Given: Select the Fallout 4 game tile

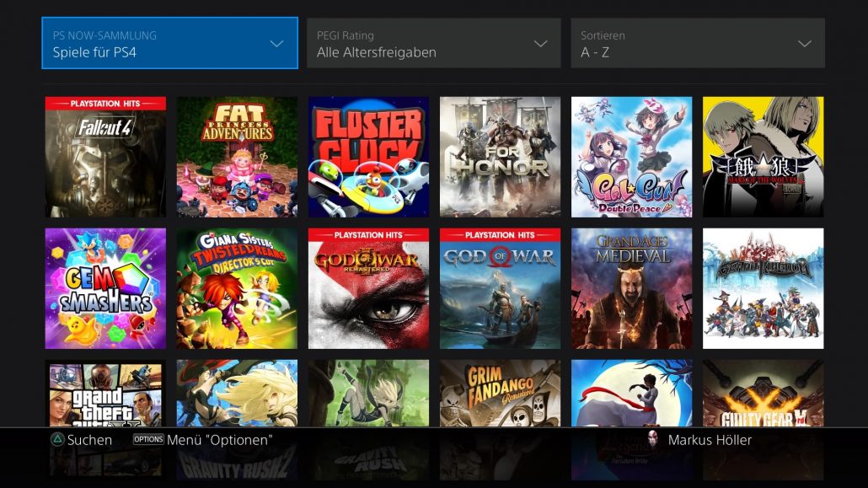Looking at the screenshot, I should (105, 157).
